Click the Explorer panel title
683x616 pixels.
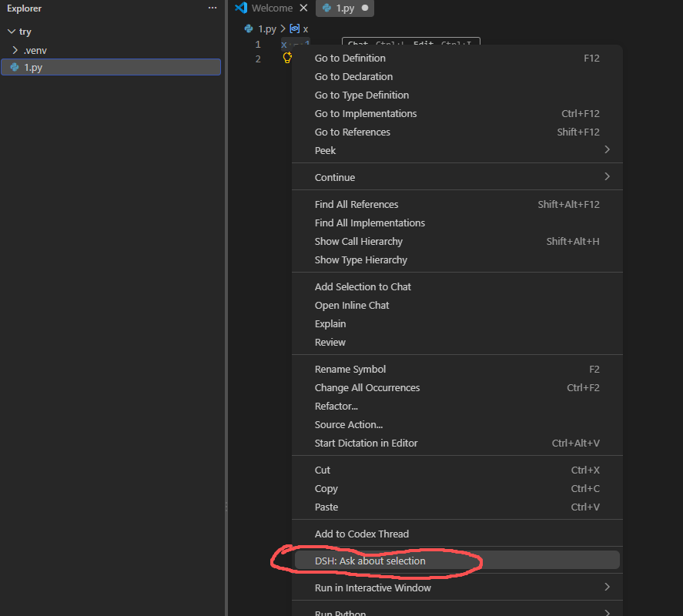(24, 8)
